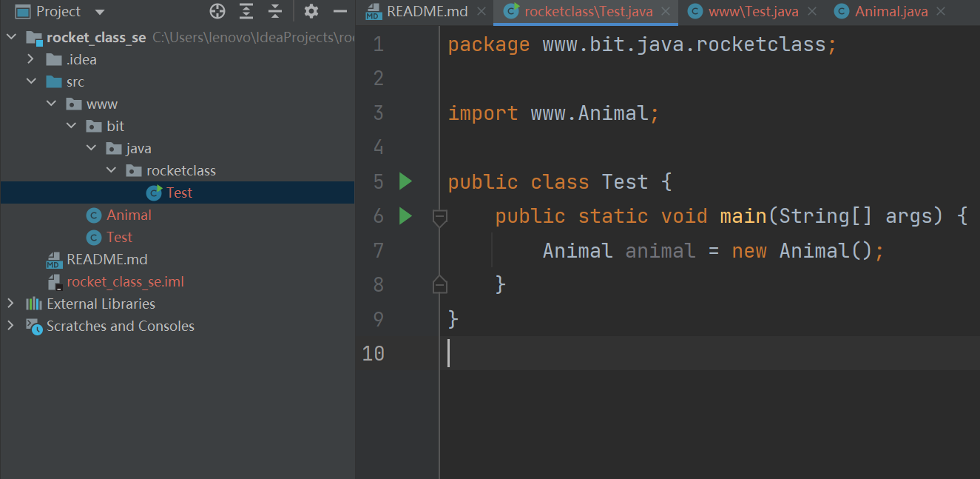Image resolution: width=980 pixels, height=479 pixels.
Task: Click the bit package folder label
Action: click(115, 126)
